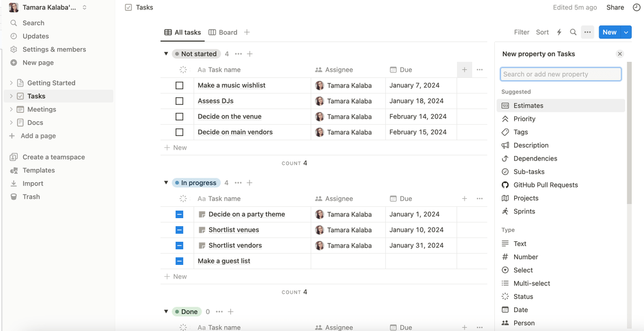Choose the Sprints suggested property
Screen dimensions: 644x331
coord(524,211)
